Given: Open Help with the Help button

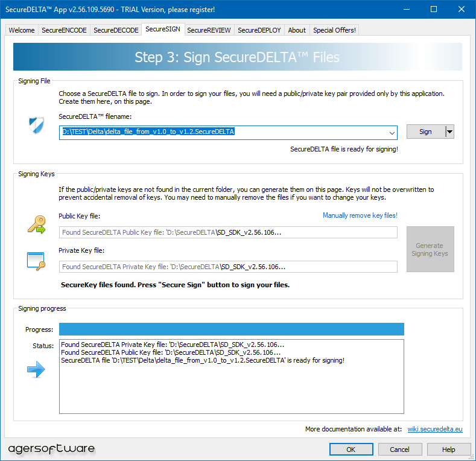Looking at the screenshot, I should pos(449,450).
